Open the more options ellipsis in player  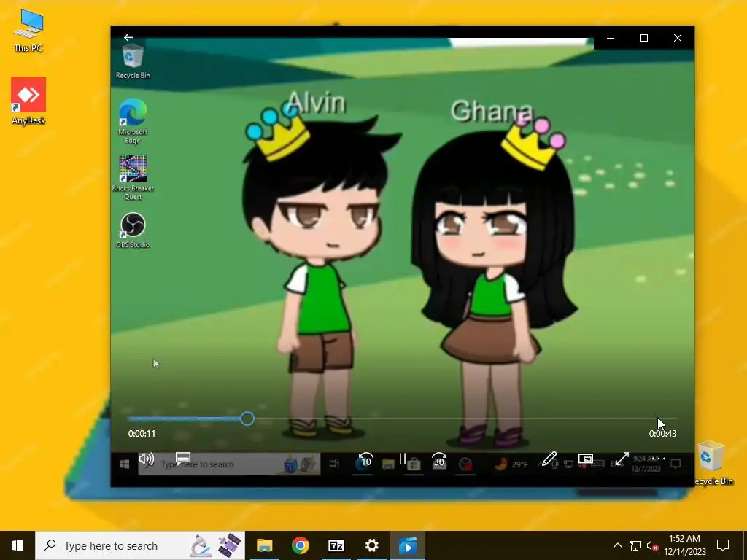658,459
